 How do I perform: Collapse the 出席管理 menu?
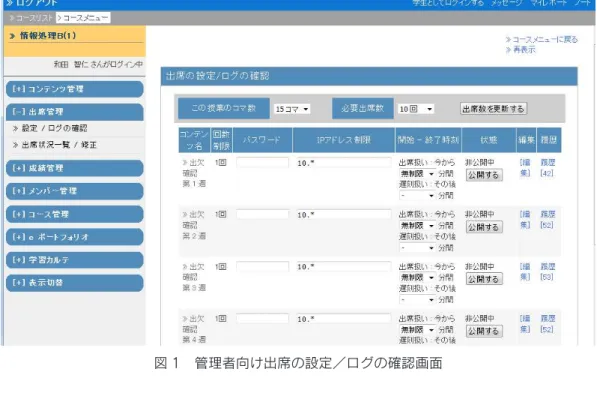75,112
